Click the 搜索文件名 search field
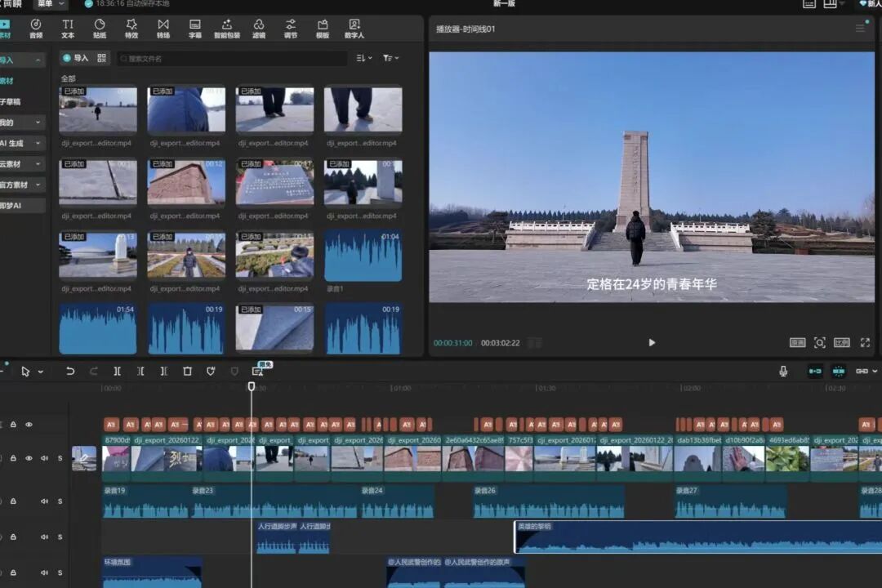The height and width of the screenshot is (588, 882). 233,59
